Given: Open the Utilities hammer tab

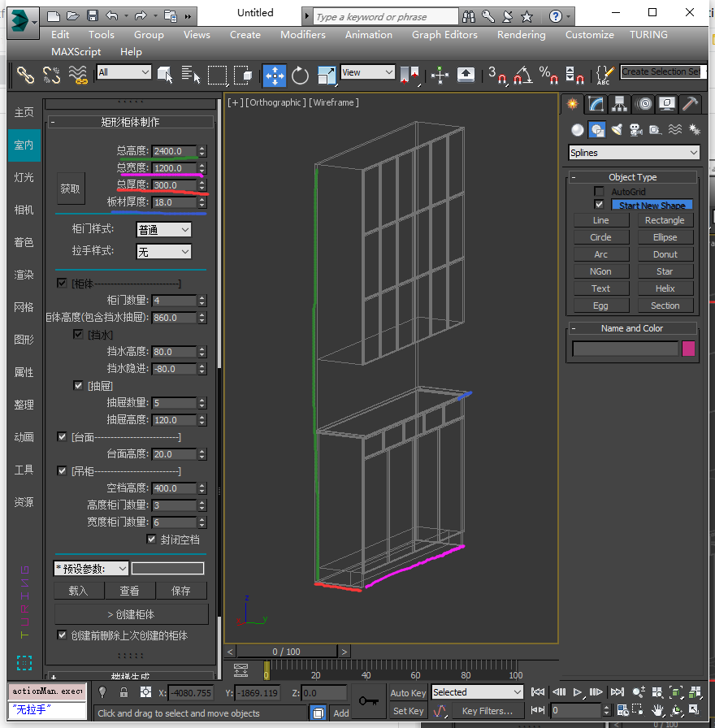Looking at the screenshot, I should coord(691,104).
